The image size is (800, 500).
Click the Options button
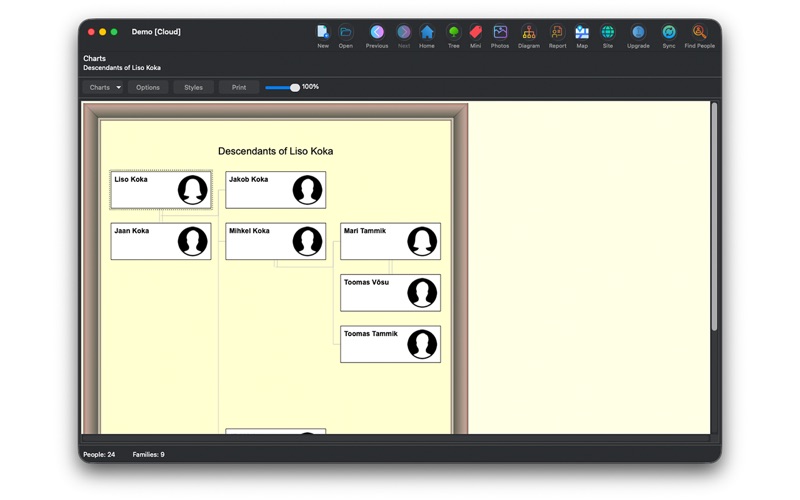(148, 87)
